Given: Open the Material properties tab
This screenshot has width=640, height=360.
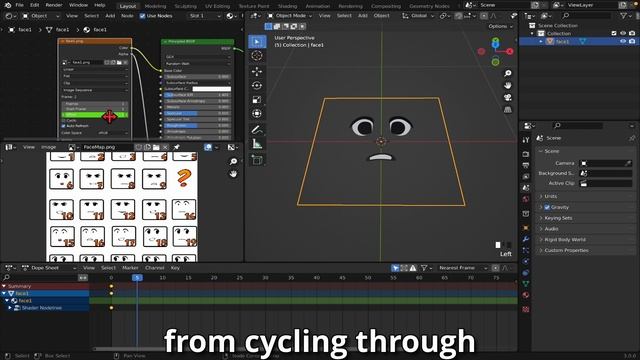Looking at the screenshot, I should 526,295.
